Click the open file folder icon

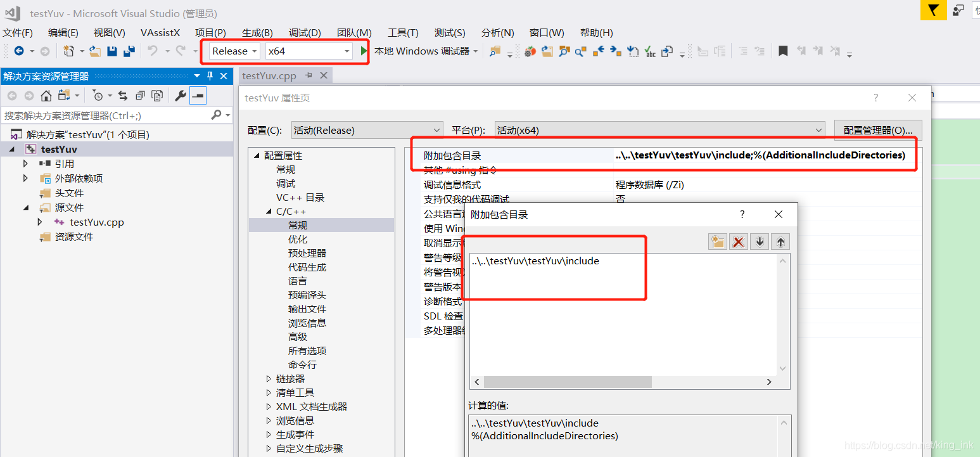(95, 51)
